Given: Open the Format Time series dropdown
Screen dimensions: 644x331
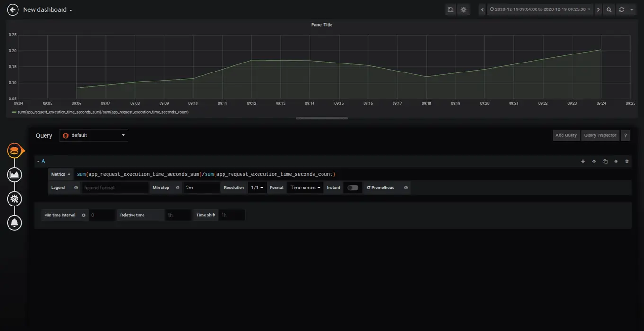Looking at the screenshot, I should [x=305, y=188].
